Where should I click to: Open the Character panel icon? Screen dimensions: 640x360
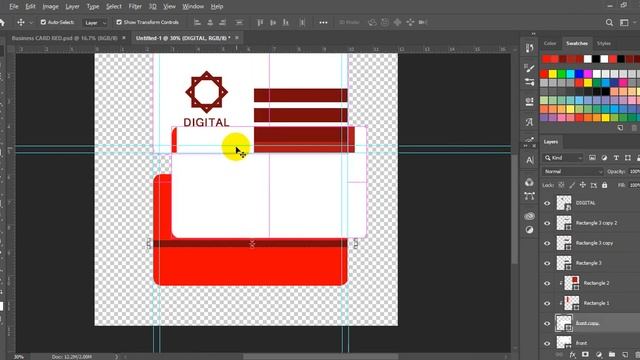[529, 160]
